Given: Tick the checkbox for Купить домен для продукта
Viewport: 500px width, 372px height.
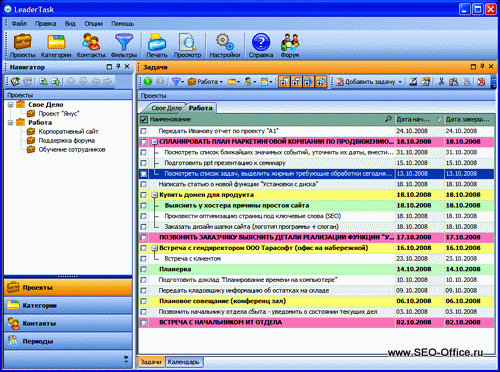Looking at the screenshot, I should (x=143, y=195).
